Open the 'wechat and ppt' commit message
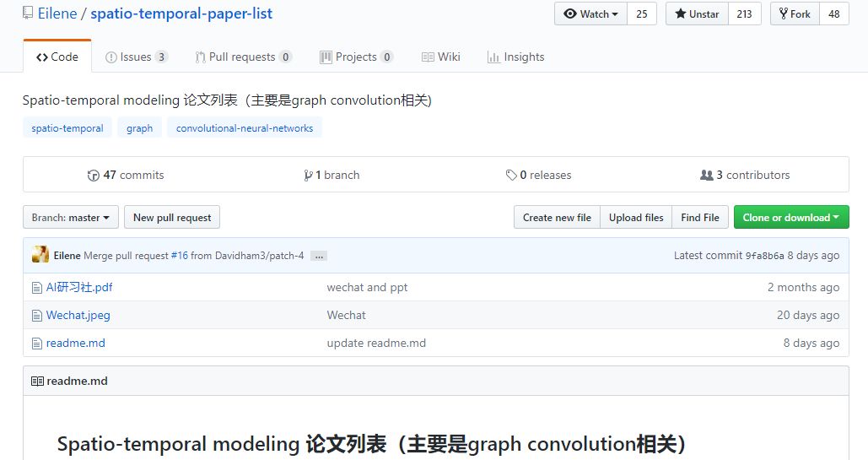The image size is (868, 460). [x=367, y=287]
